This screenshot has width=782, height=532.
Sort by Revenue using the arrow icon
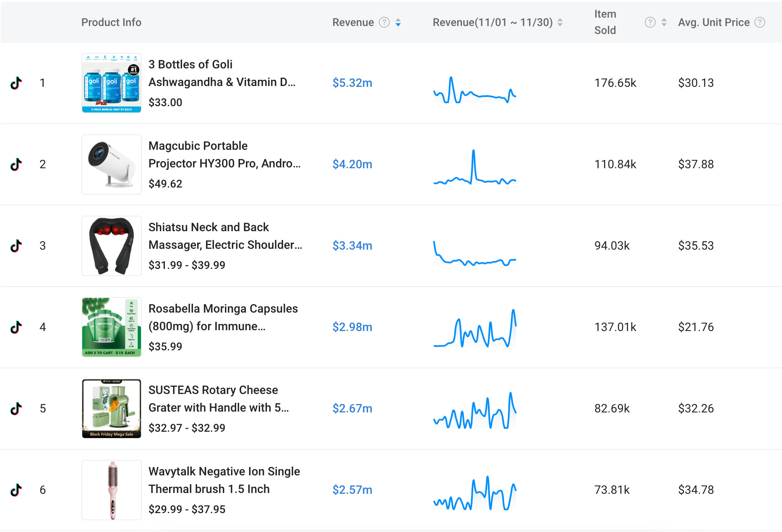pos(398,22)
